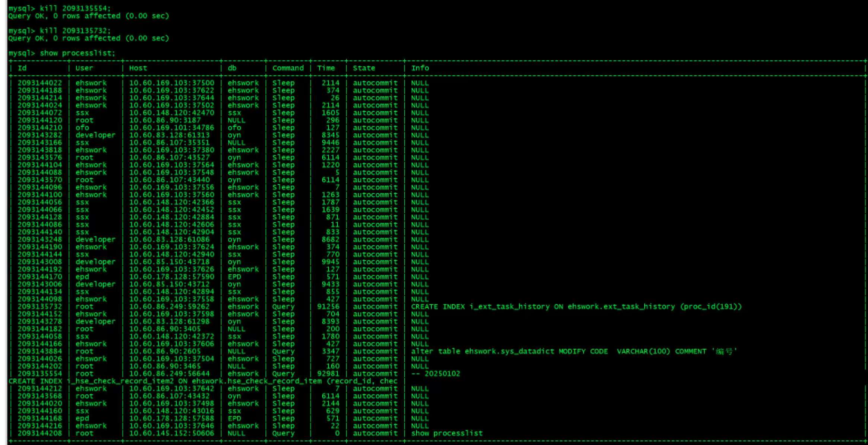Click the Time value 91256
The width and height of the screenshot is (868, 445).
pos(328,306)
